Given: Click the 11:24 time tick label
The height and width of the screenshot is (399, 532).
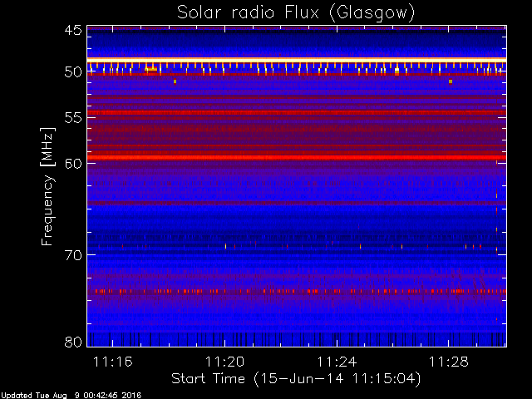Looking at the screenshot, I should (x=337, y=362).
